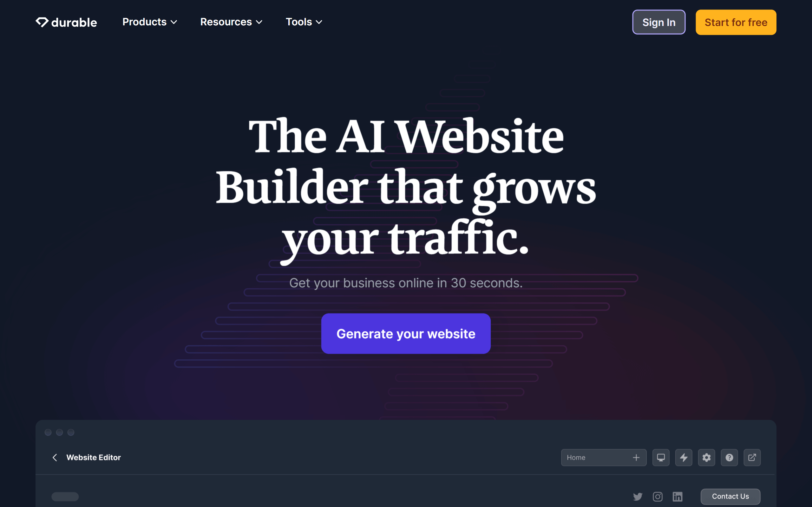Click the Website Editor back arrow icon
Screen dimensions: 812x507
pyautogui.click(x=54, y=457)
